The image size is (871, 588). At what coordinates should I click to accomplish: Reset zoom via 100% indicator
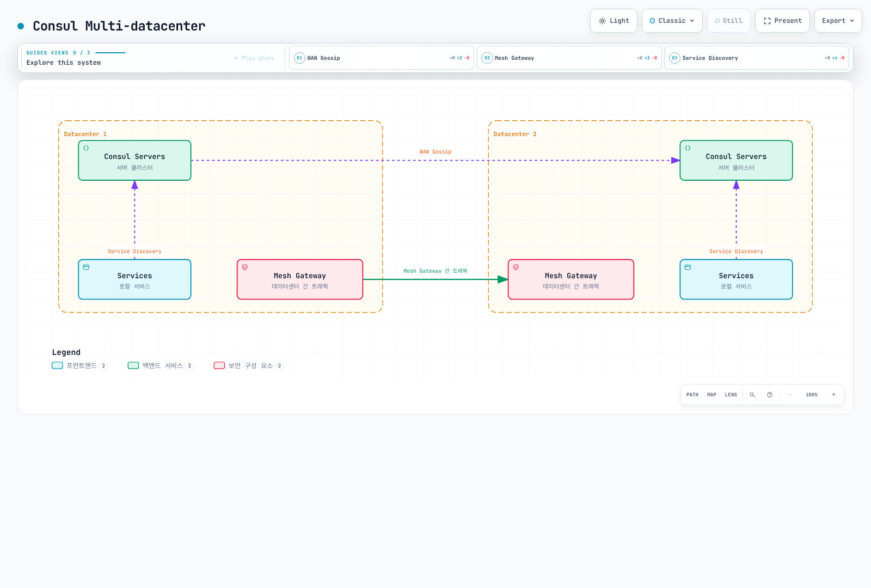click(812, 395)
